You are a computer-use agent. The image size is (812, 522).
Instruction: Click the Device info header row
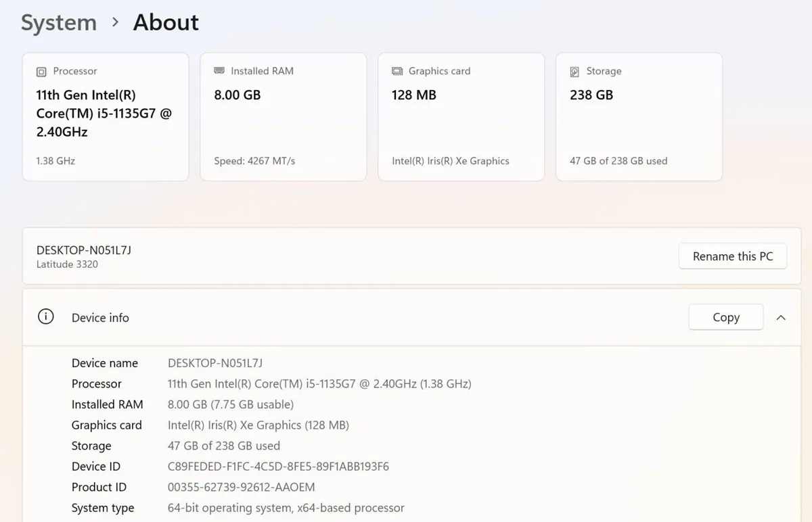tap(411, 317)
